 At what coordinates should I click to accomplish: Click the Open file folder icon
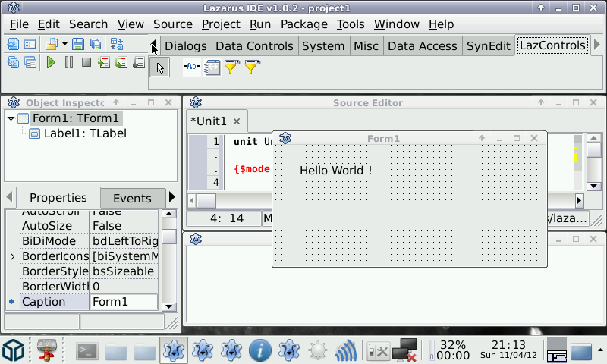pyautogui.click(x=51, y=44)
